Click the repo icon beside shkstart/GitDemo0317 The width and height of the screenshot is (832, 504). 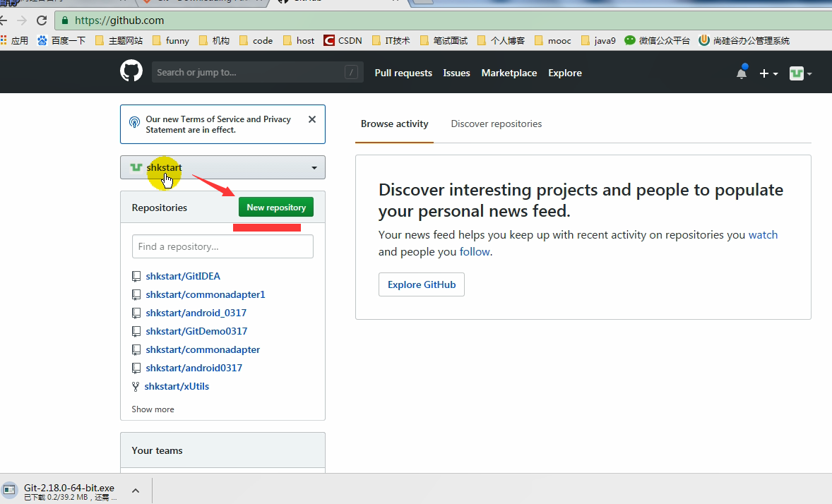136,332
